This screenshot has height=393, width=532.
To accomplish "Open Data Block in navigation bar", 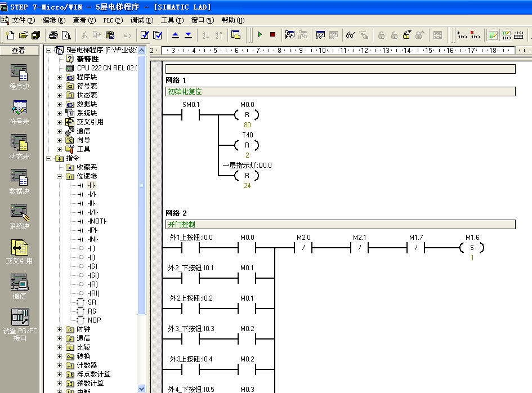I will pos(19,182).
